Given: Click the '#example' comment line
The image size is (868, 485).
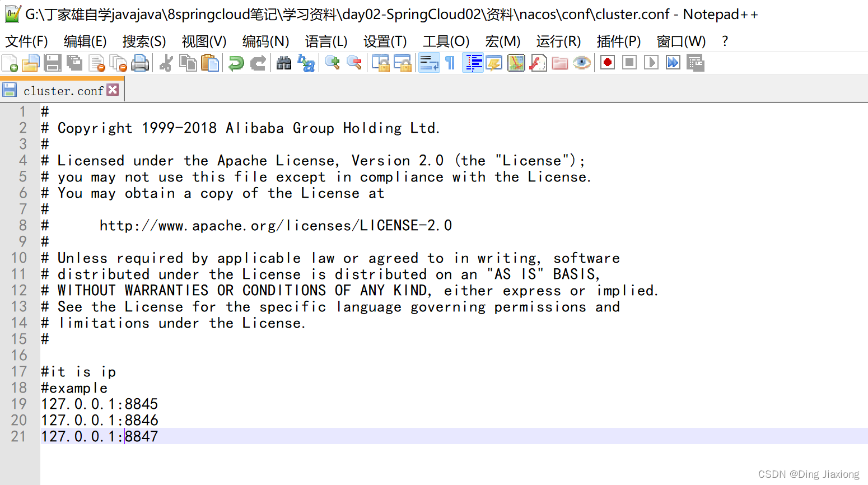Looking at the screenshot, I should coord(74,388).
